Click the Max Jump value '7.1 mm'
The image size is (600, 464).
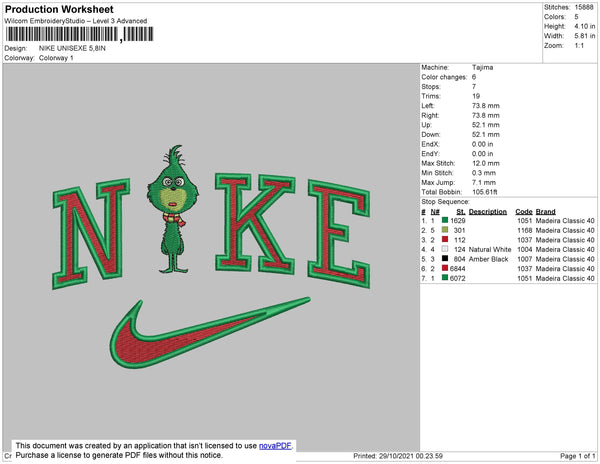(484, 182)
